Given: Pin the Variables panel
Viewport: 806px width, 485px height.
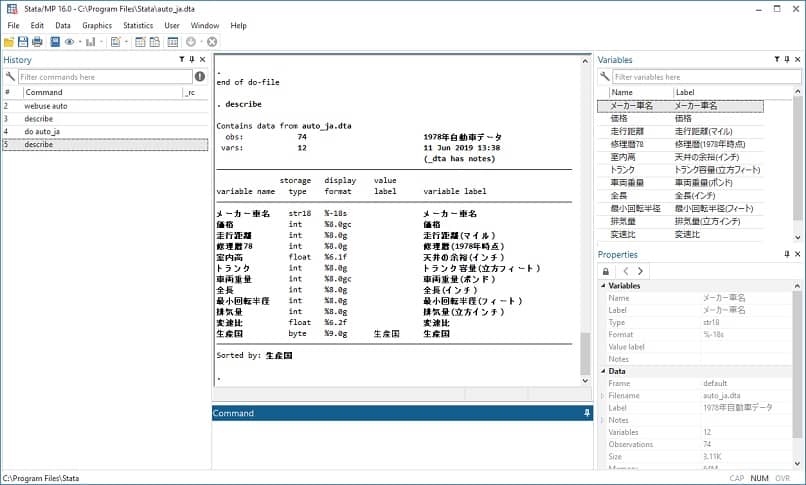Looking at the screenshot, I should coord(787,60).
